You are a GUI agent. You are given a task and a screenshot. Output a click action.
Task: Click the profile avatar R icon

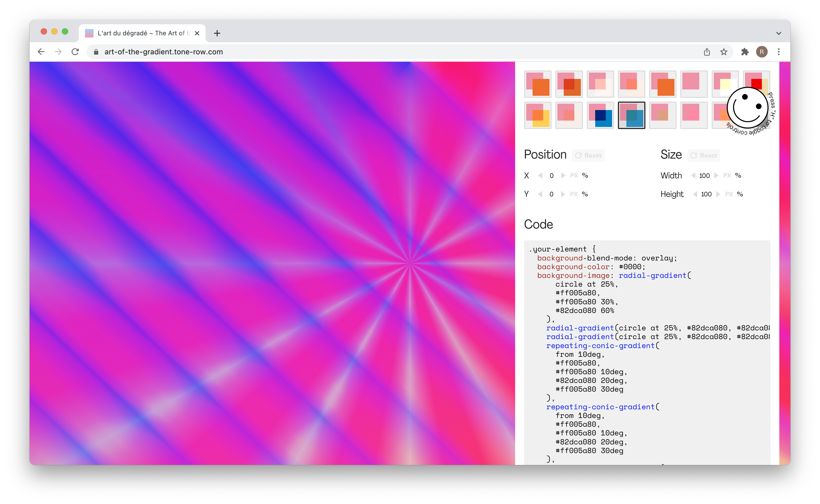[762, 52]
